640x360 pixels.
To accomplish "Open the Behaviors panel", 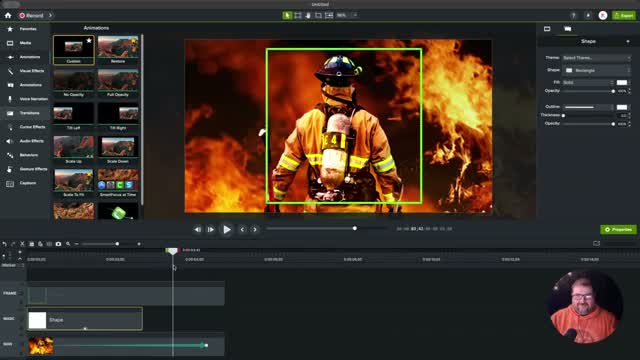I will click(x=24, y=155).
